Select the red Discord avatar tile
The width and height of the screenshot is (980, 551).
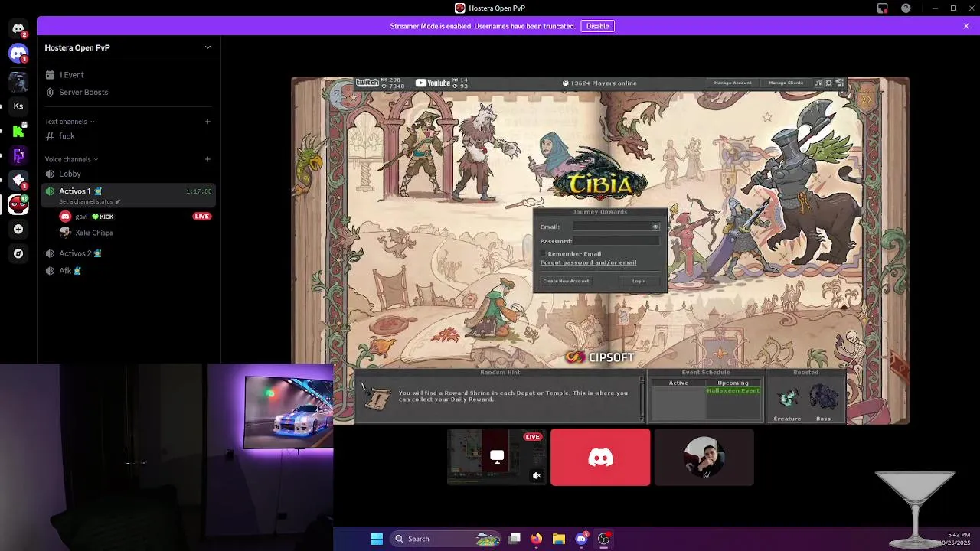600,457
